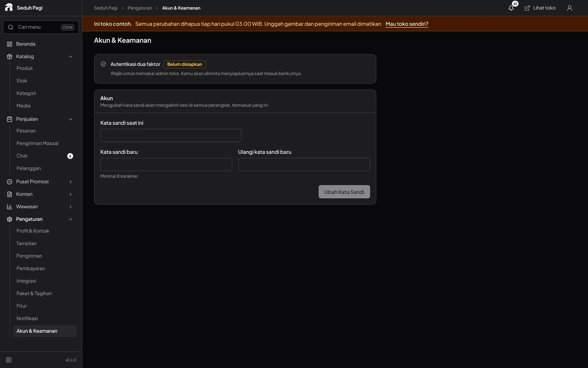
Task: Focus the Kata sandi saat ini field
Action: tap(171, 135)
